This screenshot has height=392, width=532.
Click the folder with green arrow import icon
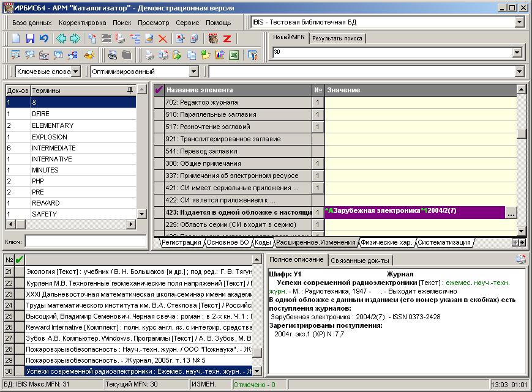(206, 55)
